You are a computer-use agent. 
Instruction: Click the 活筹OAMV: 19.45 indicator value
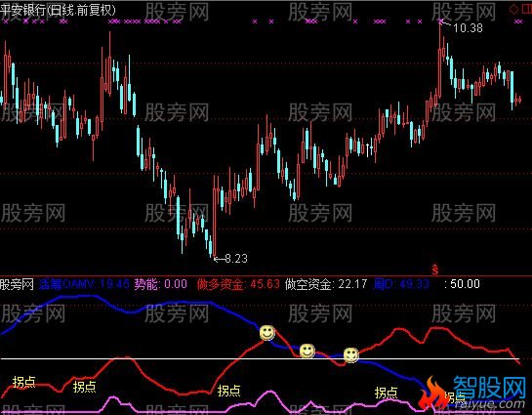point(84,284)
